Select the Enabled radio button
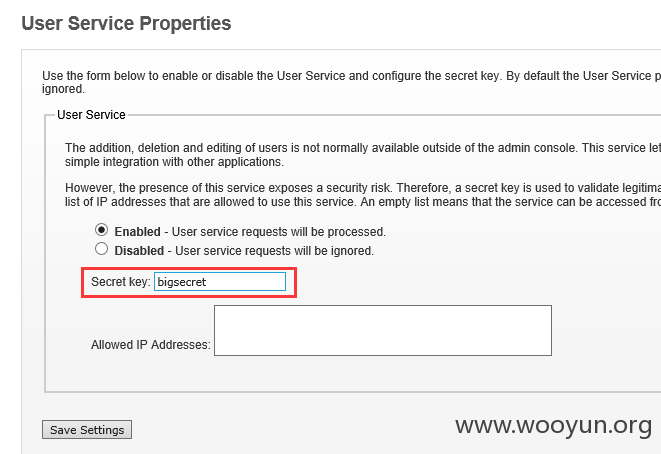Screen dimensions: 661x454 [101, 230]
